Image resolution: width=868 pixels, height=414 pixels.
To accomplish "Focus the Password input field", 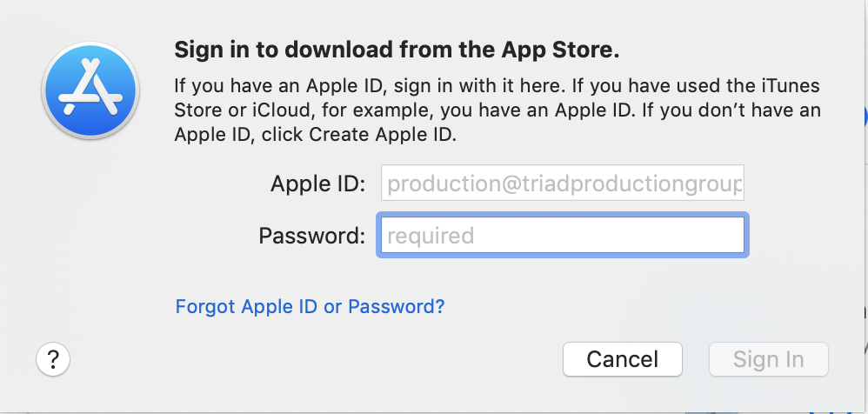I will point(562,235).
